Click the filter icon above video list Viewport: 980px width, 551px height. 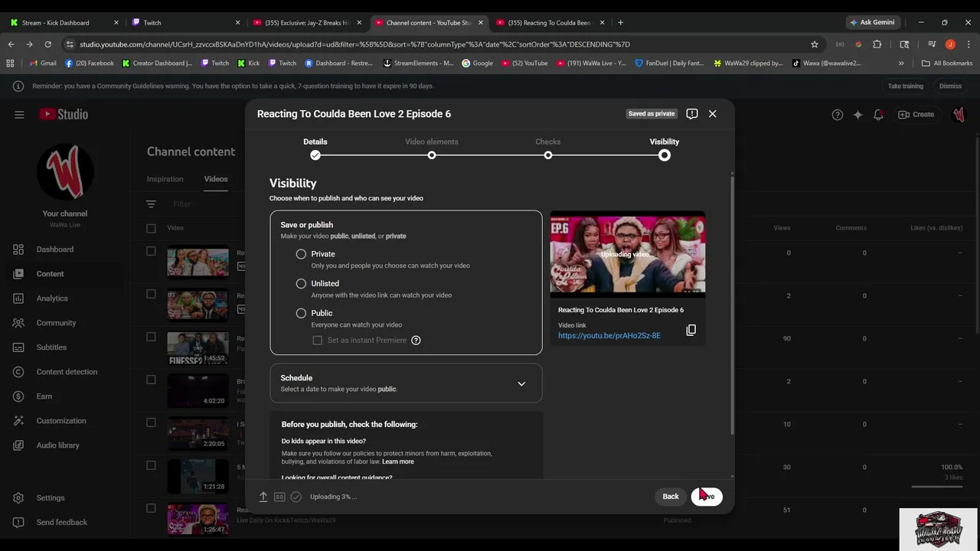click(x=151, y=204)
